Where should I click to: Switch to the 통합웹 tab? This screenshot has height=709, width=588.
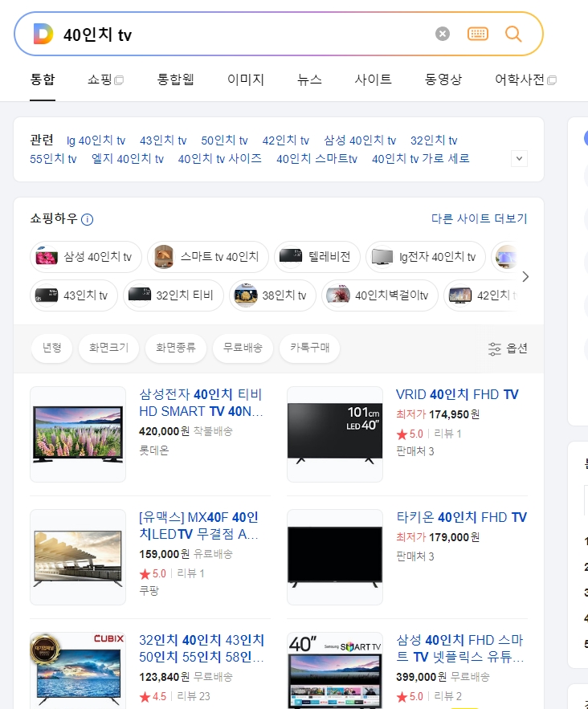pyautogui.click(x=175, y=79)
